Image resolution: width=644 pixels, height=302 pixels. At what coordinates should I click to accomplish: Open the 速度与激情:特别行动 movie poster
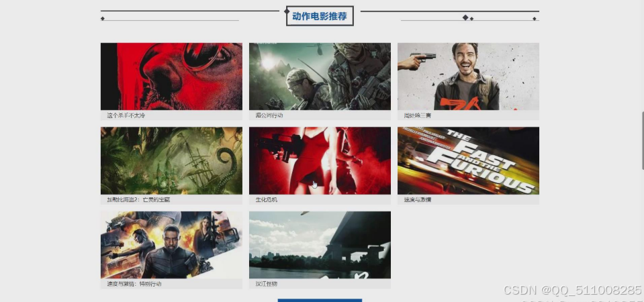171,245
